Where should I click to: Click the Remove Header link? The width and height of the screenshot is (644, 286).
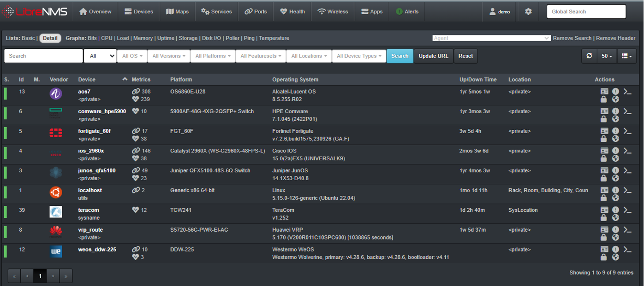615,38
